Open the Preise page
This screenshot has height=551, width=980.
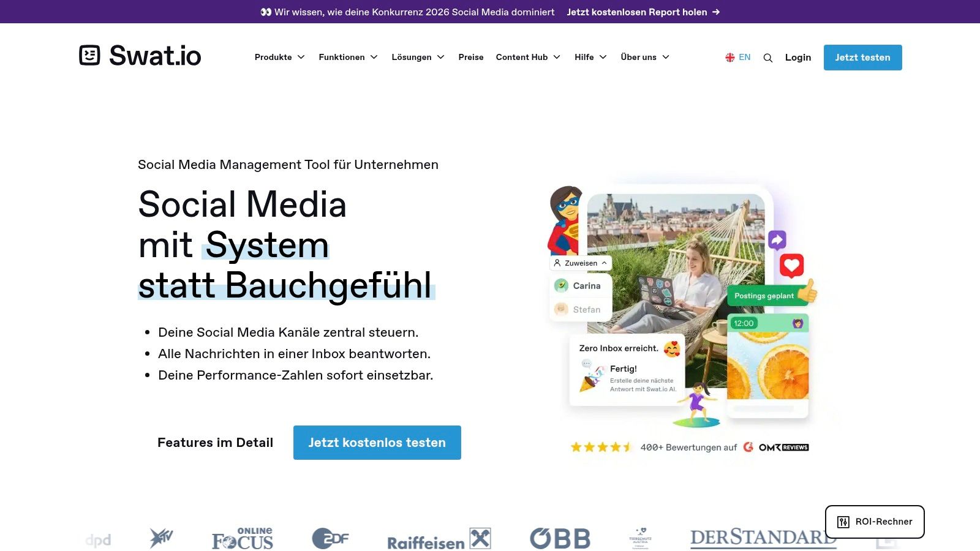pos(471,57)
